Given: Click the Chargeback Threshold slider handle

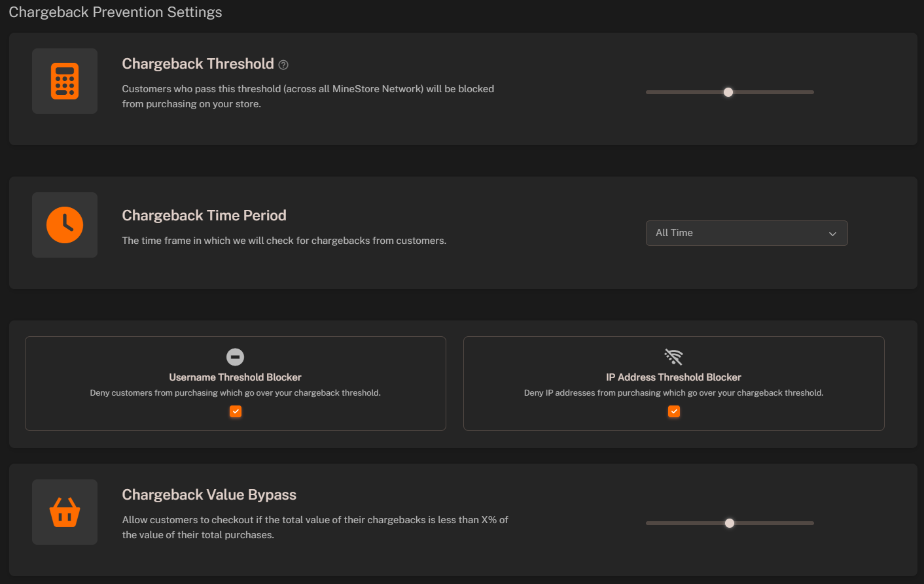Looking at the screenshot, I should (728, 92).
